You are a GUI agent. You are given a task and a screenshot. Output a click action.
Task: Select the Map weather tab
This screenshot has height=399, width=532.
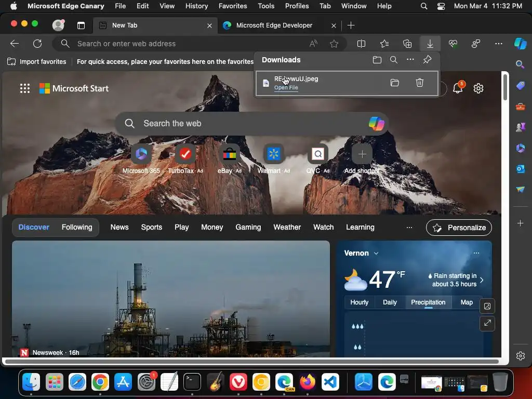tap(467, 302)
